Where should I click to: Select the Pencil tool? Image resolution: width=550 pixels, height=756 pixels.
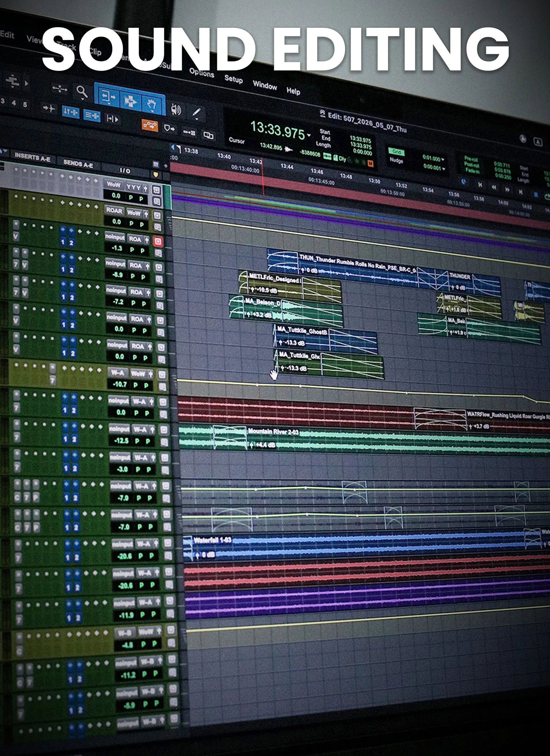(196, 113)
